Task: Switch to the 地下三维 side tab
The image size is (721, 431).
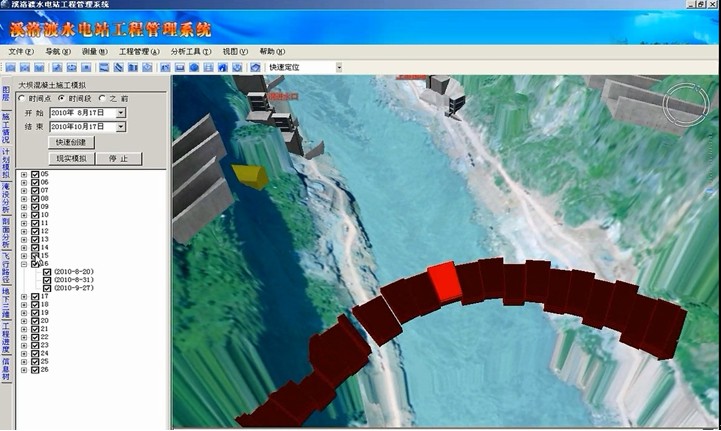Action: pos(6,304)
